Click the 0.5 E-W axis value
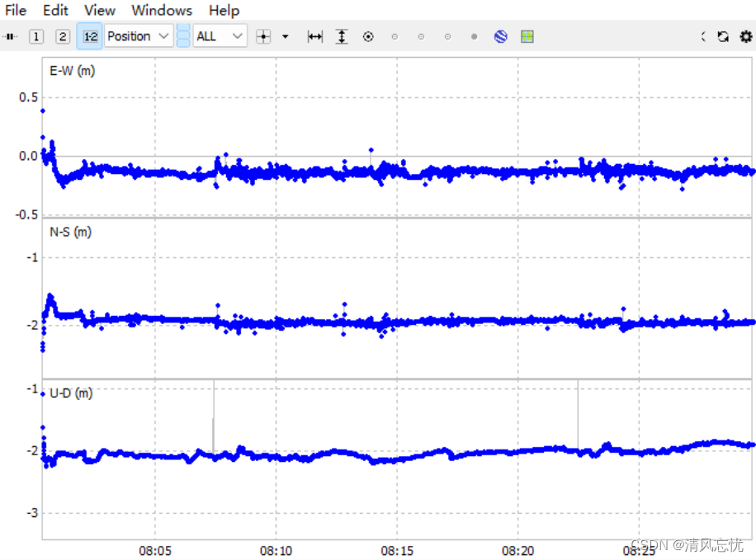 (x=28, y=97)
